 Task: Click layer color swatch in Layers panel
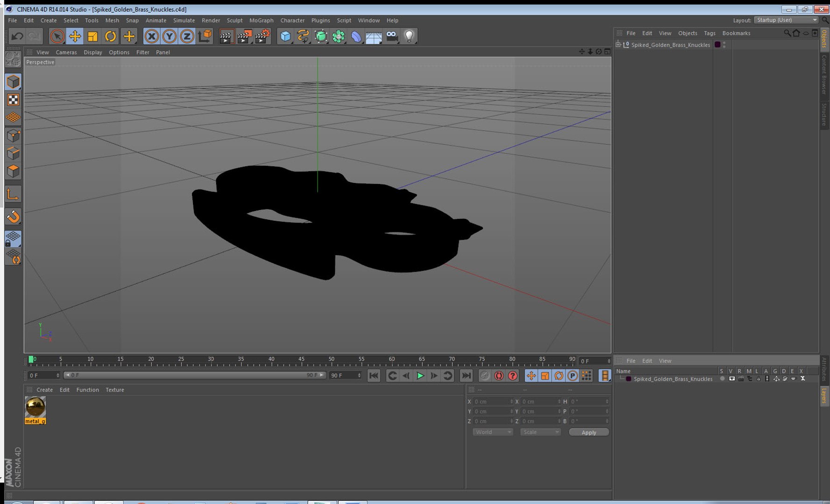click(x=628, y=379)
